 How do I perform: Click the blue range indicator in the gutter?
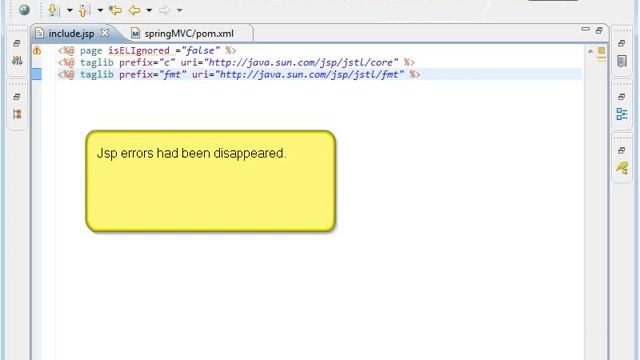pyautogui.click(x=37, y=74)
